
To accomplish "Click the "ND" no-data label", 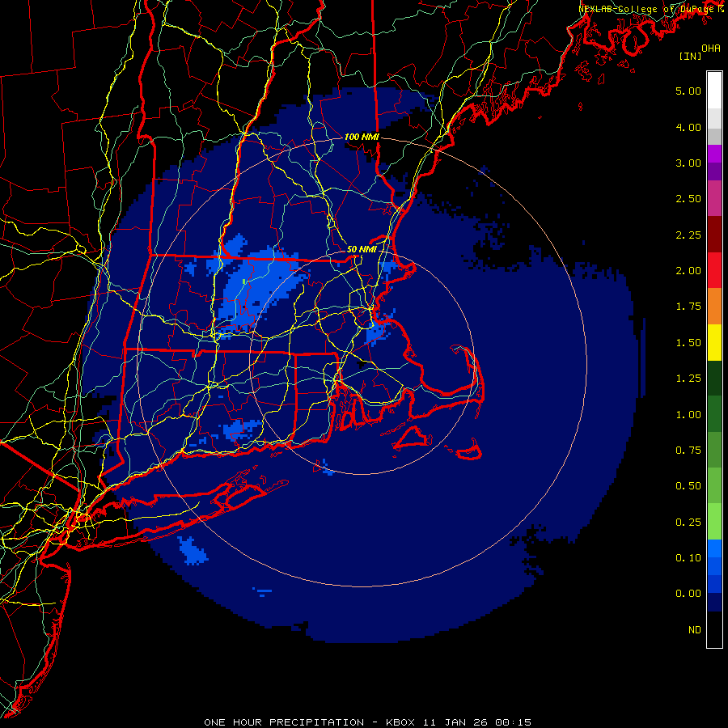I will pos(695,630).
